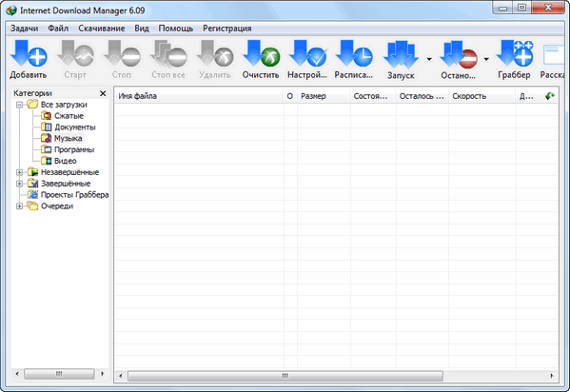Sort by the Имя файла column header
Image resolution: width=570 pixels, height=392 pixels.
199,96
